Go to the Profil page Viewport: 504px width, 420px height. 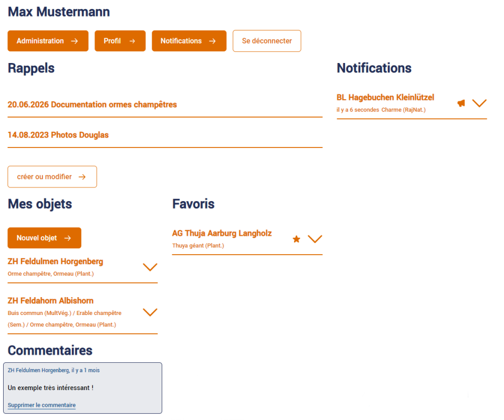click(120, 41)
